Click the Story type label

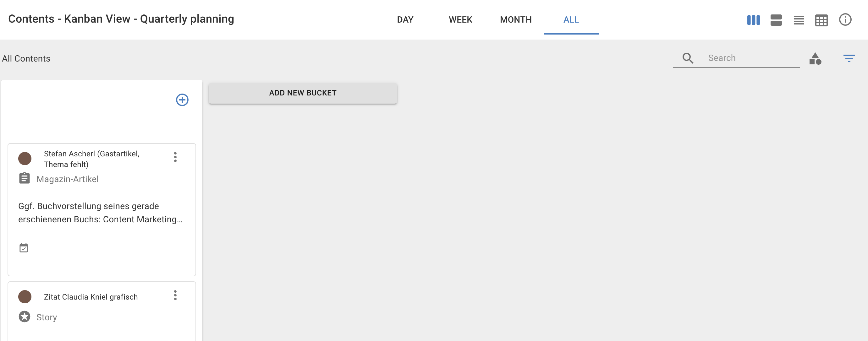click(47, 317)
